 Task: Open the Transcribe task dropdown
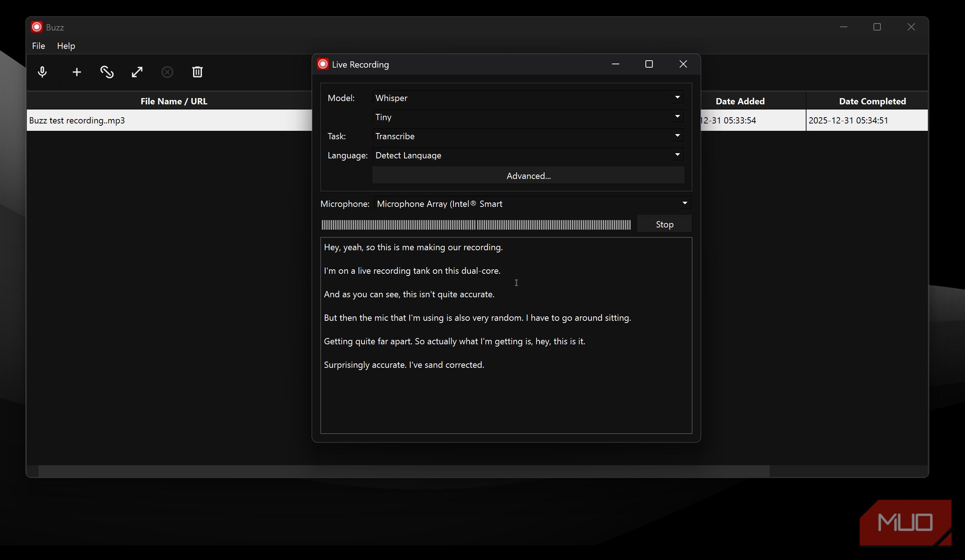pos(528,136)
